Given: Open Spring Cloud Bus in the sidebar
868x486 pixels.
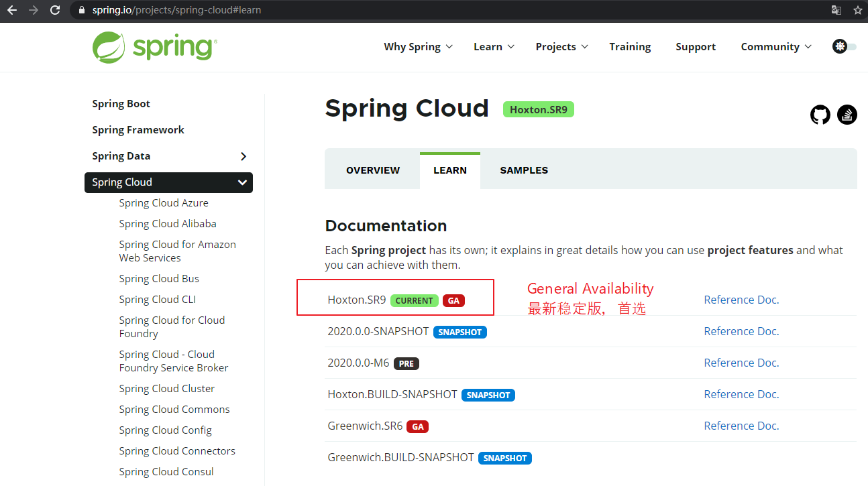Looking at the screenshot, I should [159, 279].
